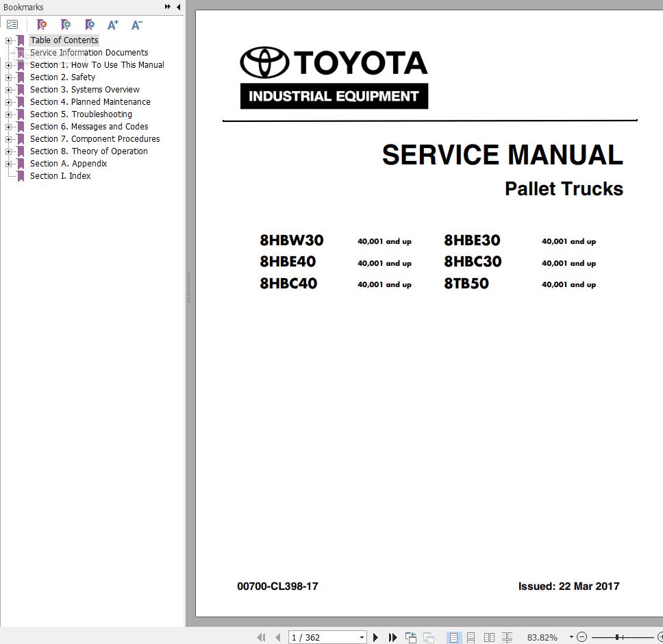Jump to the last page
Viewport: 663px width, 644px height.
coord(393,637)
